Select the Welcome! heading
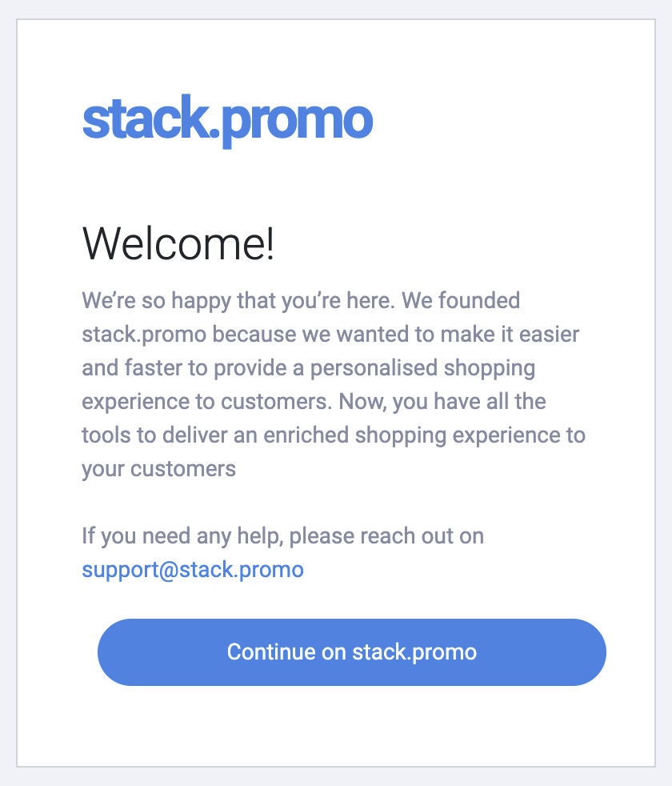 pyautogui.click(x=178, y=243)
